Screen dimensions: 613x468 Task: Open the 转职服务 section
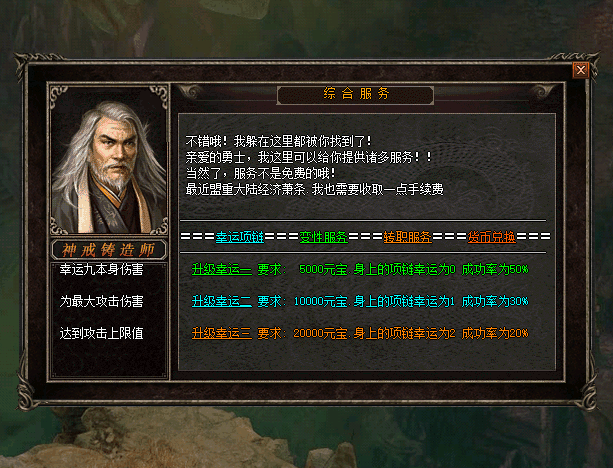(x=407, y=237)
